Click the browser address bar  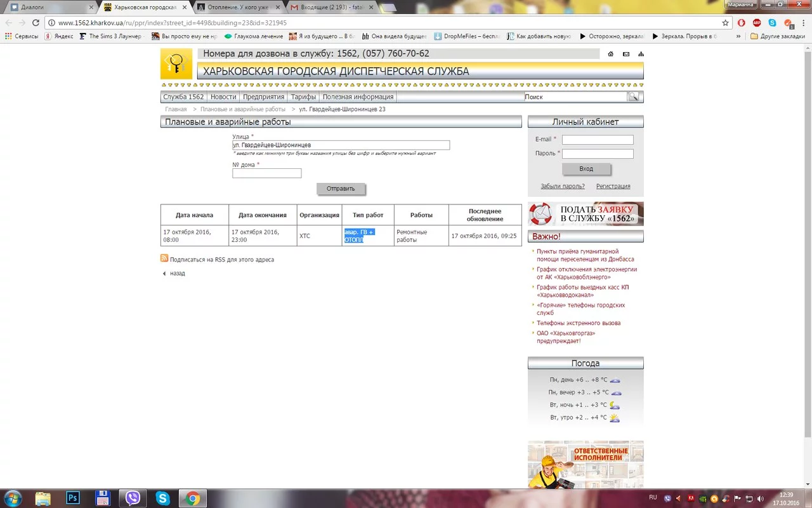(387, 22)
